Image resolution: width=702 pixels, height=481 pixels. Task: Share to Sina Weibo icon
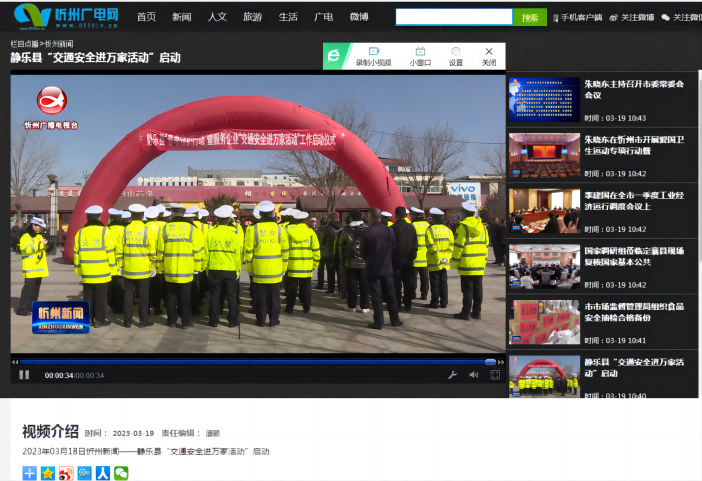[66, 473]
